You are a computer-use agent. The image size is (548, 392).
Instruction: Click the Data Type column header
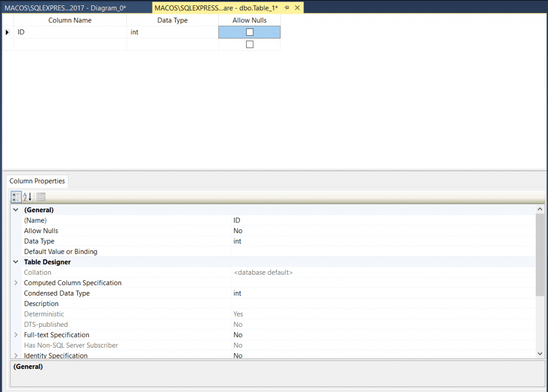point(172,20)
